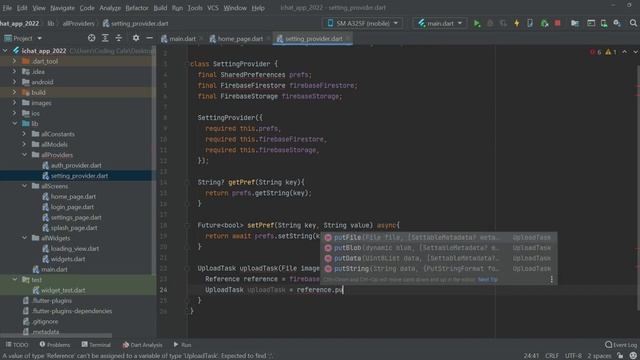This screenshot has height=360, width=640.
Task: Open widgets.dart in project tree
Action: point(68,259)
